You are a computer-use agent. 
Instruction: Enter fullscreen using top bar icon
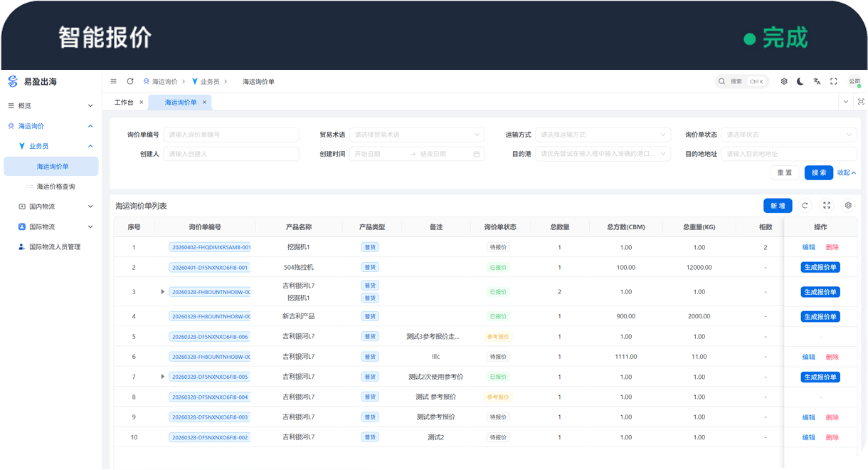pyautogui.click(x=834, y=81)
